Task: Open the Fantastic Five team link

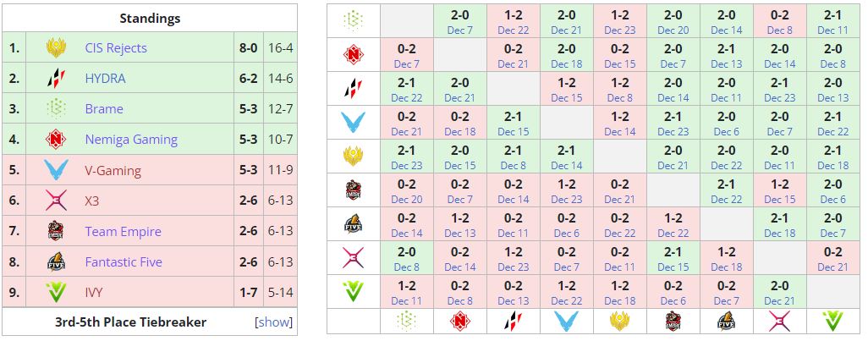Action: click(x=124, y=262)
